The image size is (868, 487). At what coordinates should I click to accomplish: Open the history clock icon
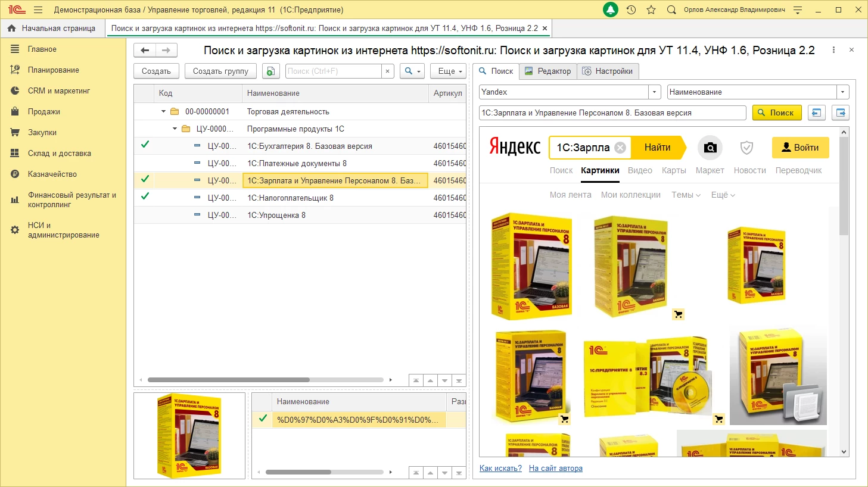(x=631, y=10)
